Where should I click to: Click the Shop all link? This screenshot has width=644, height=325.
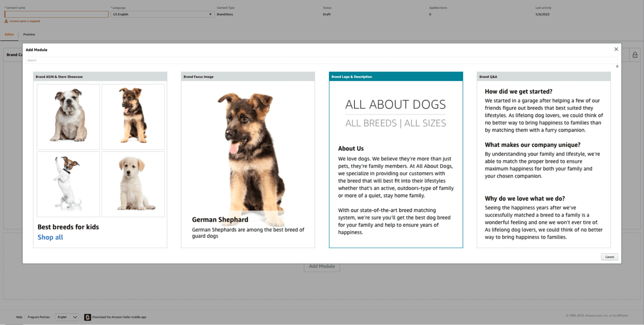(x=50, y=237)
